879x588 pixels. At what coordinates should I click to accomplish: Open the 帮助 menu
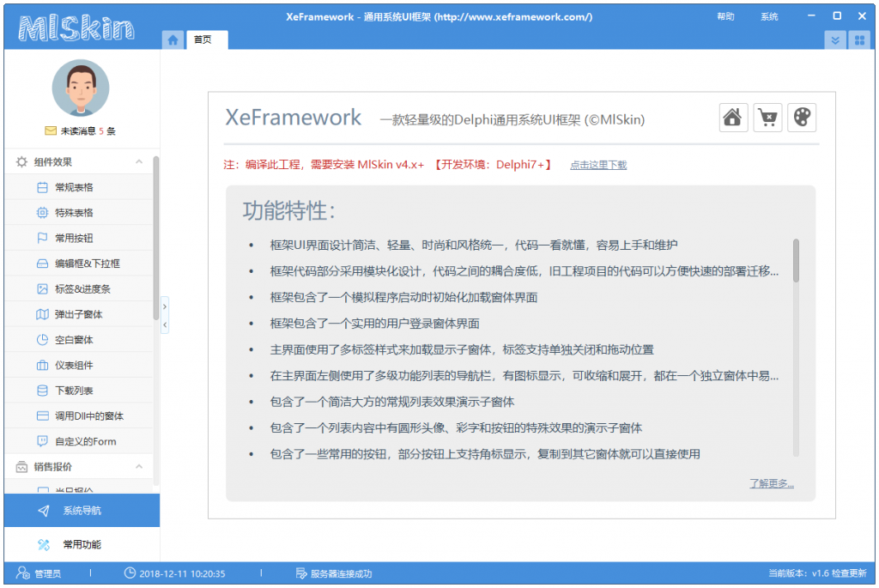[725, 17]
